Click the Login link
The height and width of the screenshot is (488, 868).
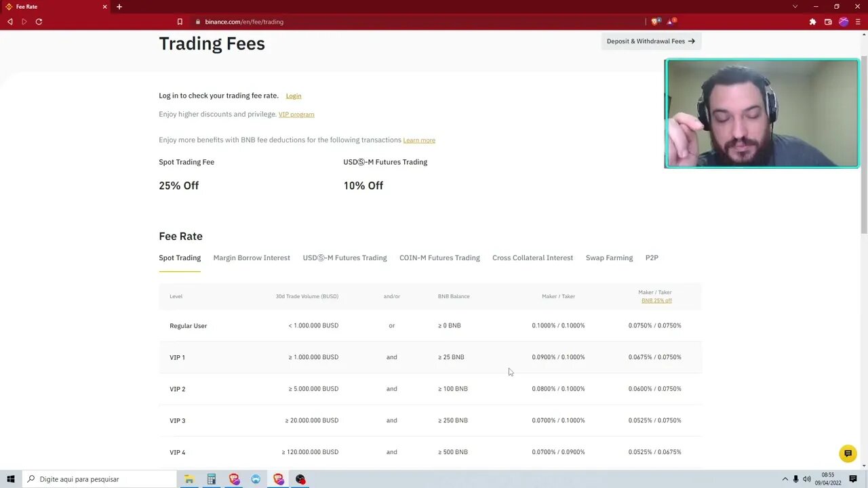pos(294,96)
